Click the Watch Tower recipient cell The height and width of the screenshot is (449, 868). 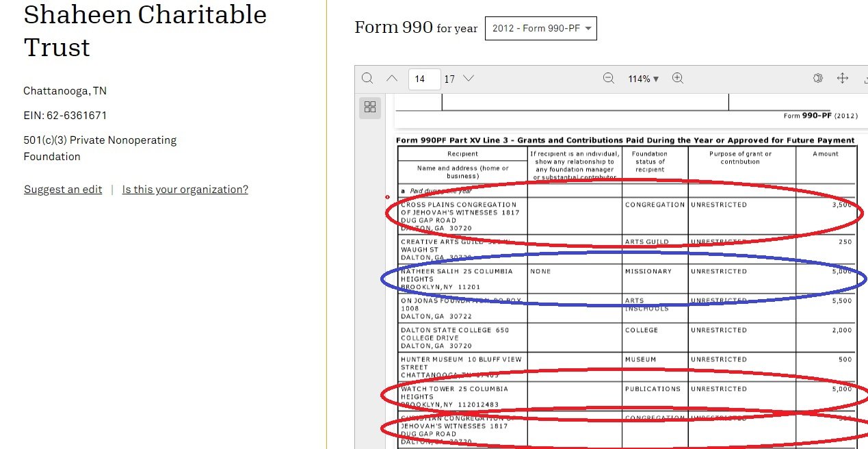pyautogui.click(x=463, y=397)
